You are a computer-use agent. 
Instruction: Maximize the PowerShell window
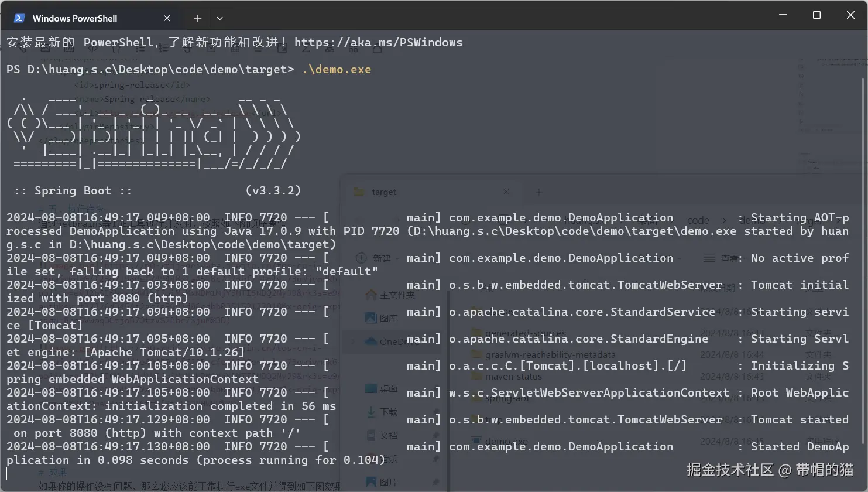click(x=816, y=15)
